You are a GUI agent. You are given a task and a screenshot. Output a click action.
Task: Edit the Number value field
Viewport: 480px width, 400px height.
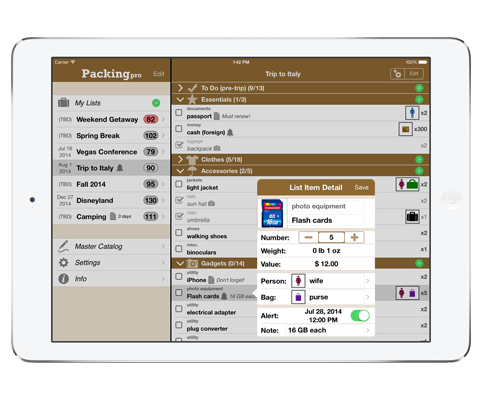(x=331, y=237)
